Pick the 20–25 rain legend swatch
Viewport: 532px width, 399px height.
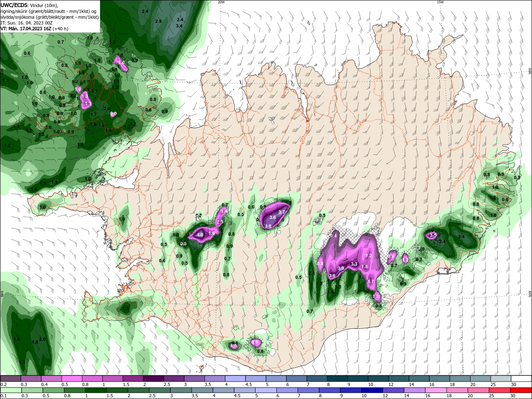click(x=479, y=390)
